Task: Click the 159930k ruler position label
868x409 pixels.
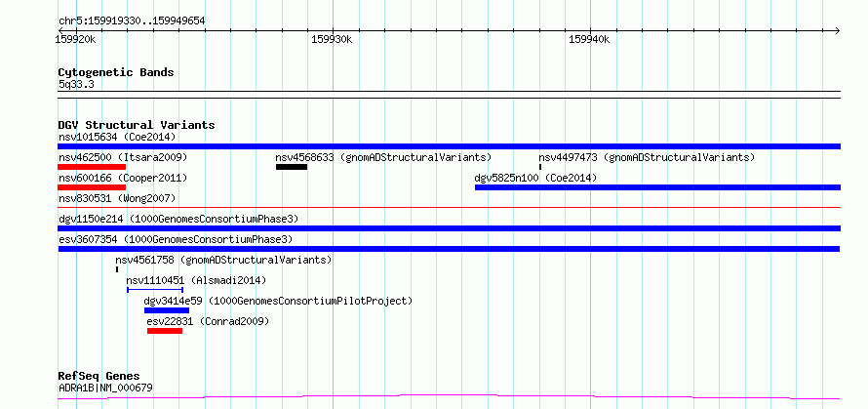Action: click(x=332, y=39)
